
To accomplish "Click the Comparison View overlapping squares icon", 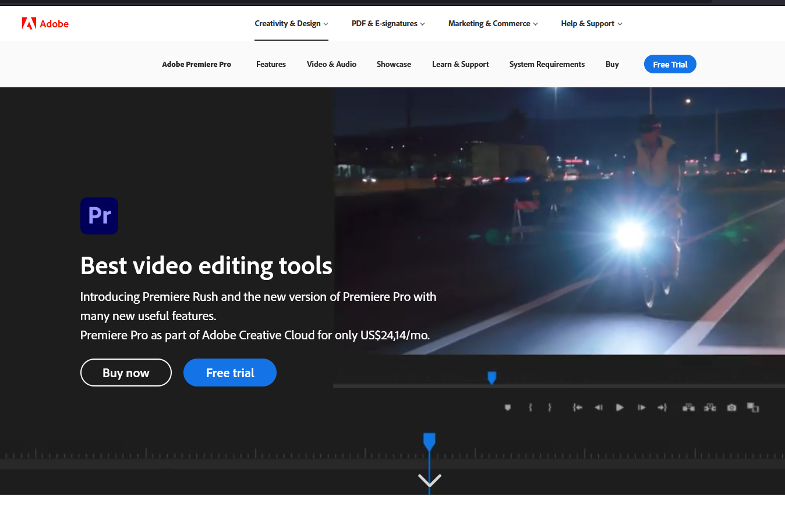I will (753, 407).
